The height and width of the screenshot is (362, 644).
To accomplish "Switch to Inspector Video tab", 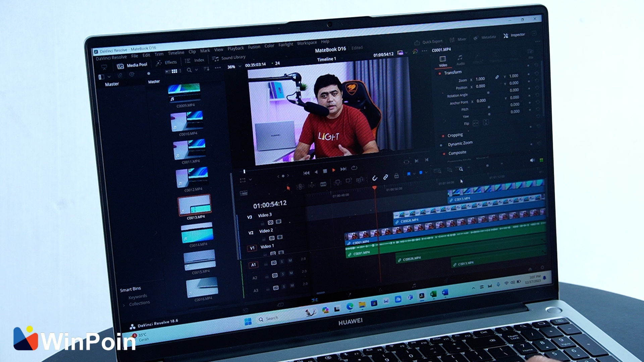I will pyautogui.click(x=443, y=61).
